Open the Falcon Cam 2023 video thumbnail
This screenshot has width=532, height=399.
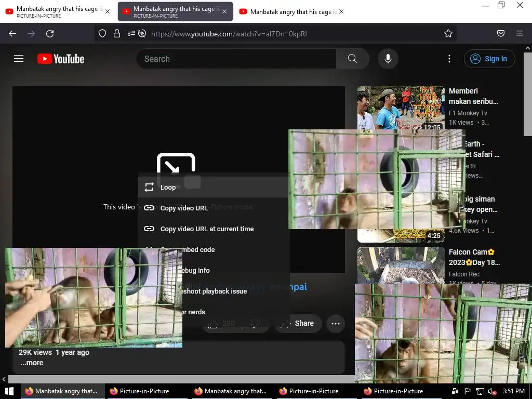[401, 265]
